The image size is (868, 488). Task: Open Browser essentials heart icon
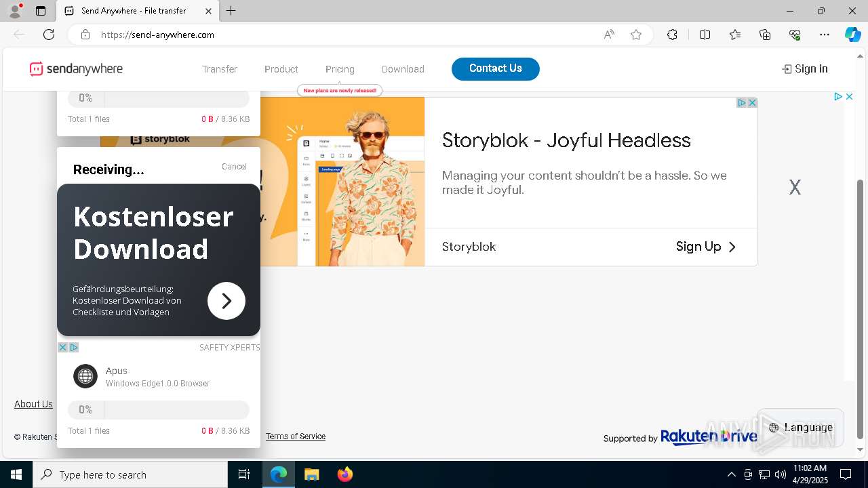click(795, 35)
